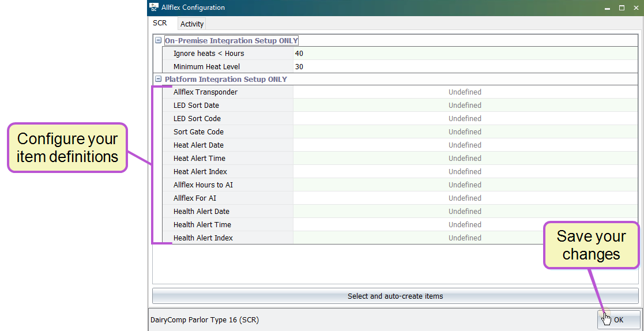644x331 pixels.
Task: Edit the Ignore heats < Hours value 40
Action: [x=466, y=54]
